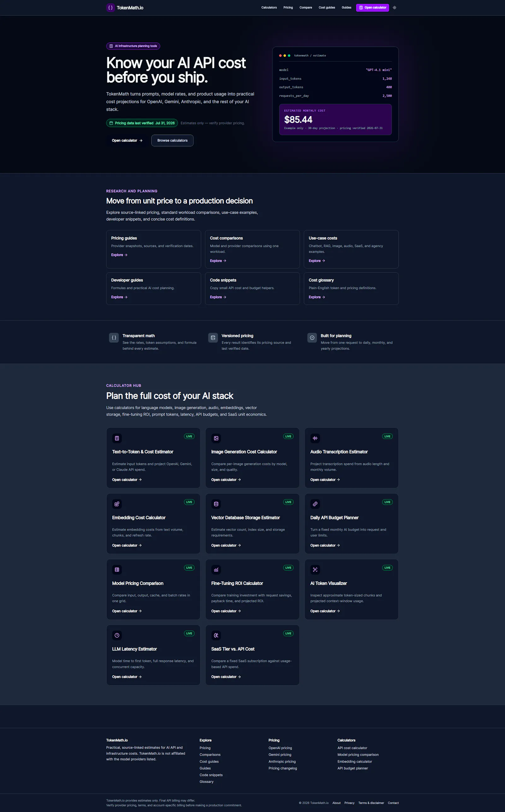Click the LIVE badge on Text-to-Token card
The height and width of the screenshot is (812, 505).
pos(189,437)
